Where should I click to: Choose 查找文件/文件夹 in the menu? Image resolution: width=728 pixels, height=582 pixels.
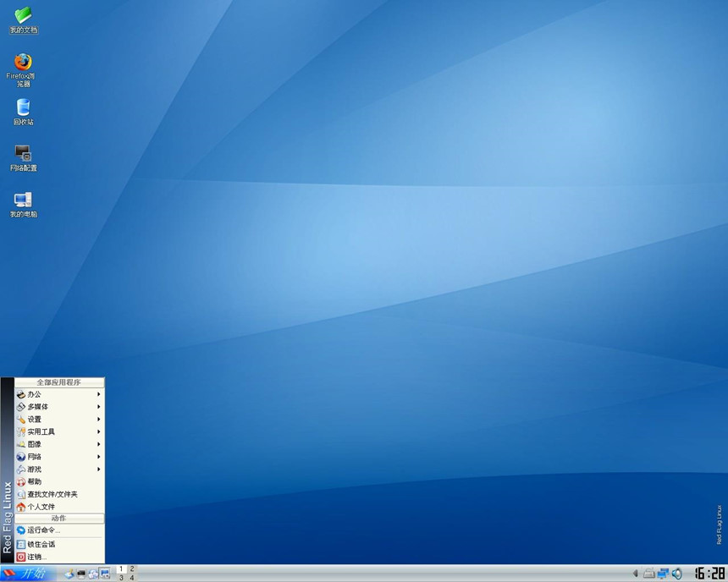pos(52,494)
